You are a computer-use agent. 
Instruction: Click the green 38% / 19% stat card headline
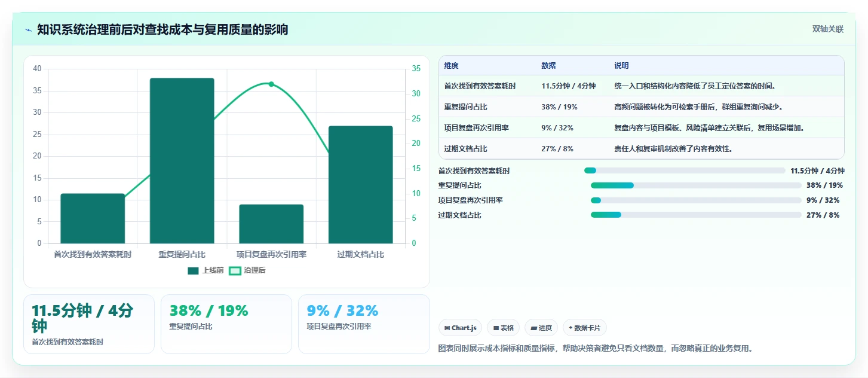click(208, 311)
